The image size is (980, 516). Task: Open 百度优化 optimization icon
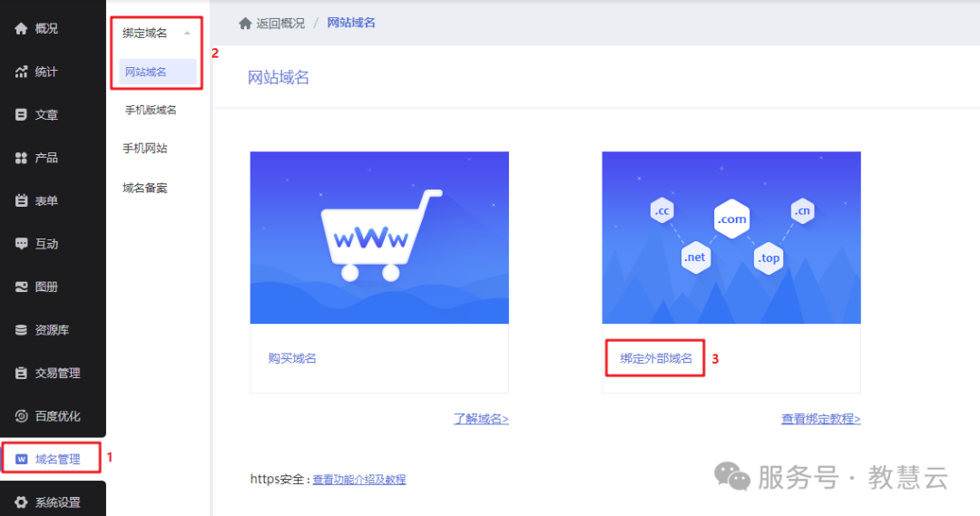(x=22, y=416)
